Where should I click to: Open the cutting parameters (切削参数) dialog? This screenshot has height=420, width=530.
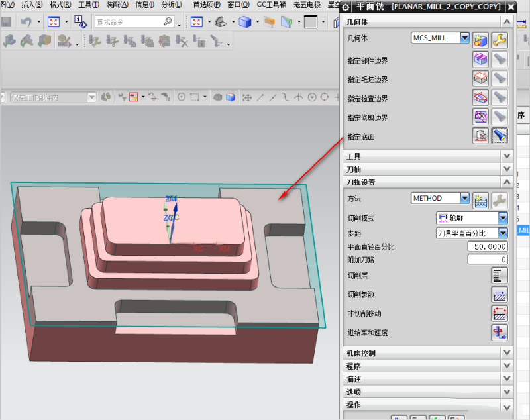[x=499, y=295]
